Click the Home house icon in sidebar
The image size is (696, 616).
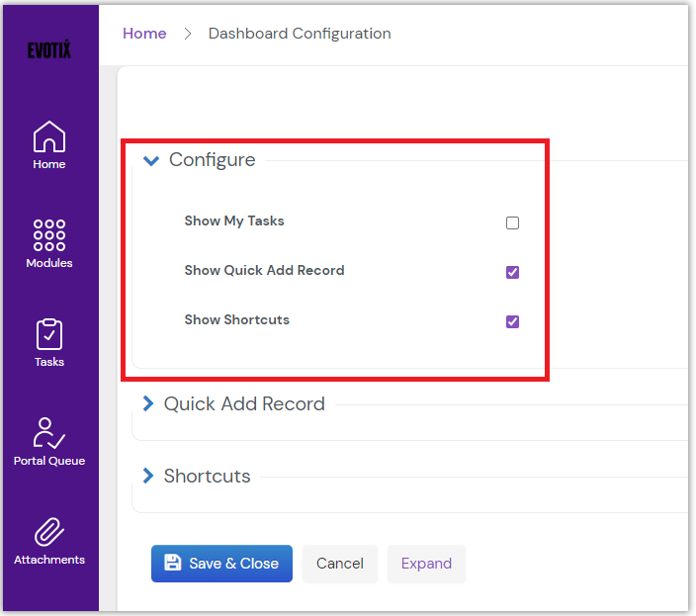point(48,137)
